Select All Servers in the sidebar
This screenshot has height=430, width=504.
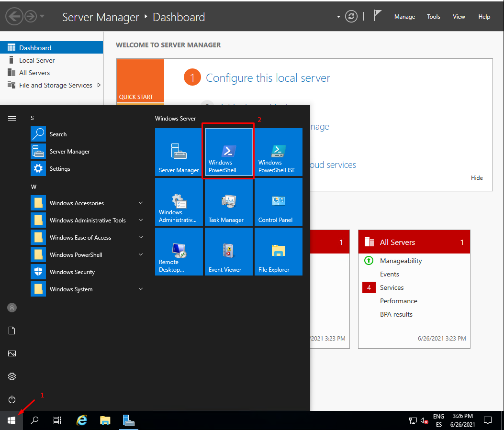51,73
